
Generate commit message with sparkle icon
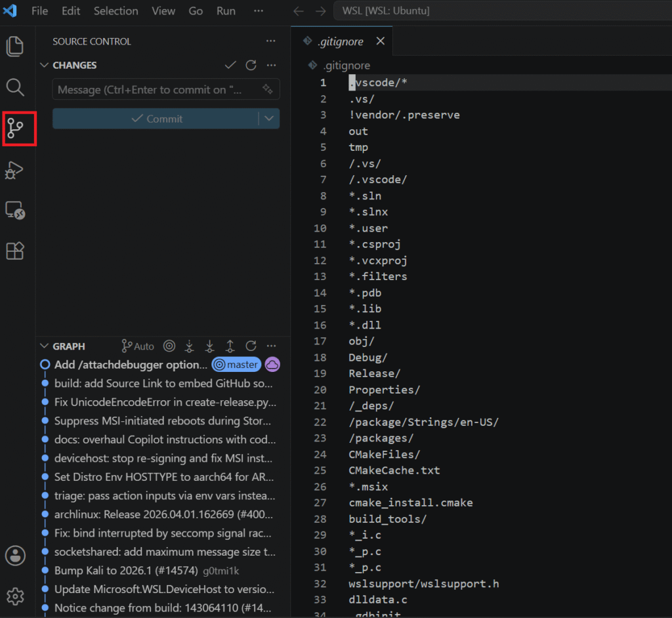268,89
